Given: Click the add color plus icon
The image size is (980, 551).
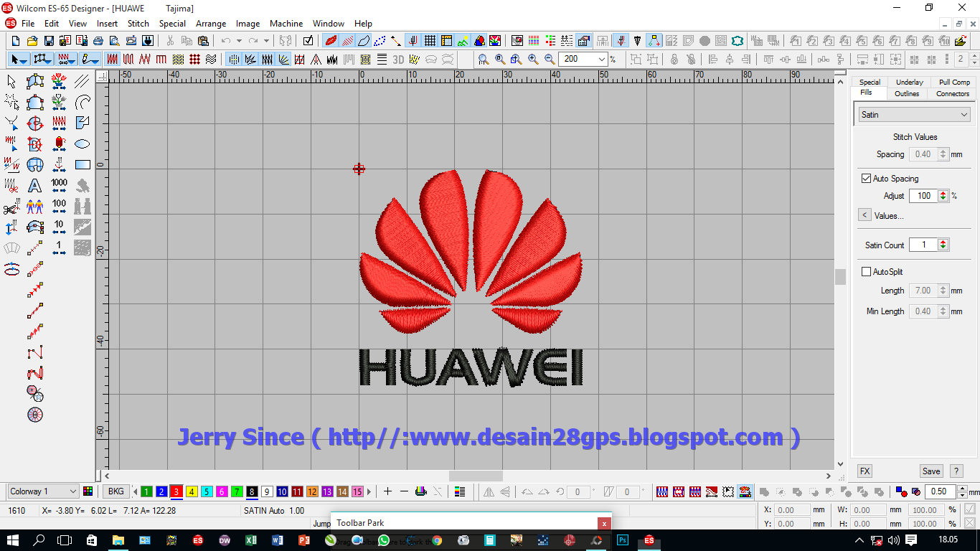Looking at the screenshot, I should click(387, 491).
